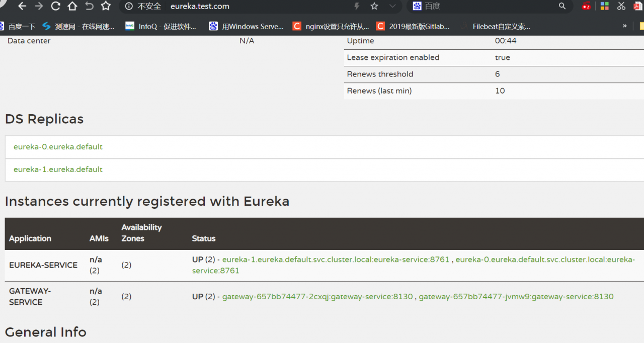Click in the Baidu search box
The width and height of the screenshot is (644, 343).
click(488, 6)
